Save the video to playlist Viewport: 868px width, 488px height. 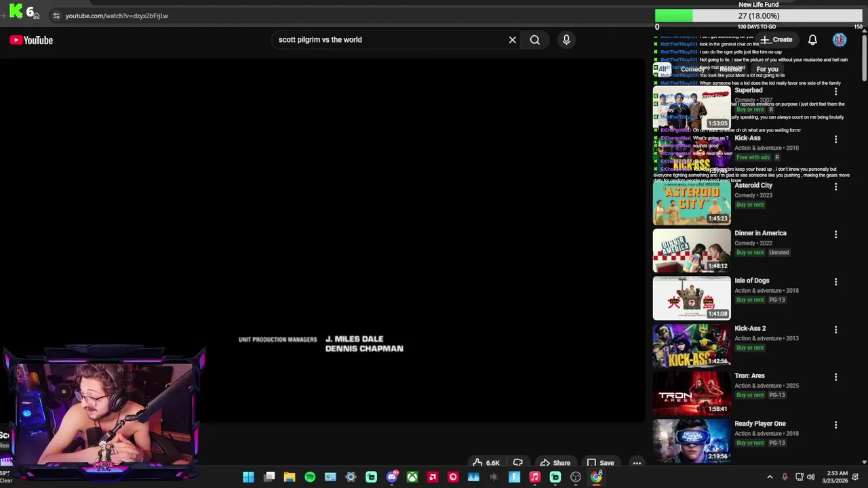coord(601,463)
